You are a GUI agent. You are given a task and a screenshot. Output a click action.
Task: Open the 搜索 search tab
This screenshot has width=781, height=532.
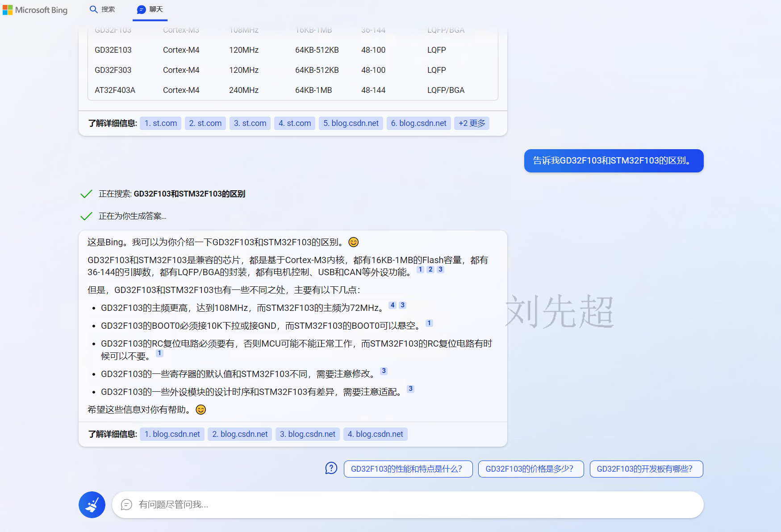[102, 9]
